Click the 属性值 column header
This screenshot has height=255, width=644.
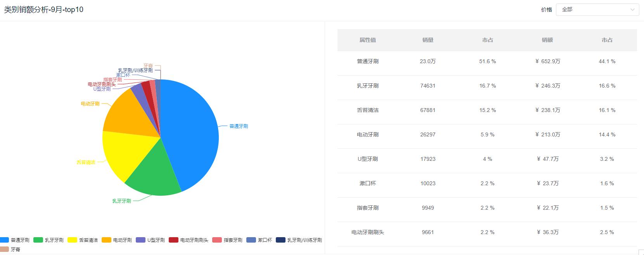(x=367, y=40)
